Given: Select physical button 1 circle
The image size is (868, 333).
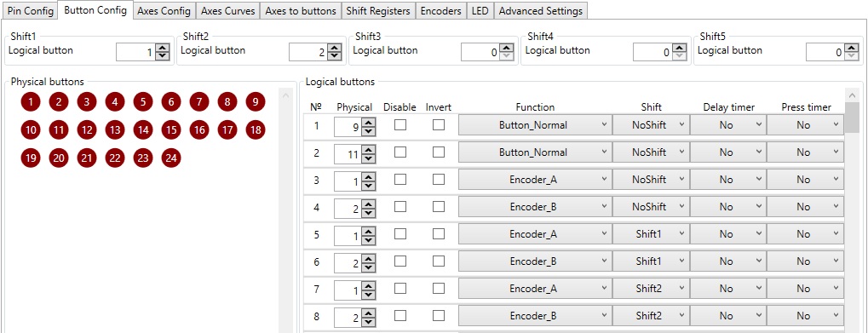Looking at the screenshot, I should tap(31, 102).
